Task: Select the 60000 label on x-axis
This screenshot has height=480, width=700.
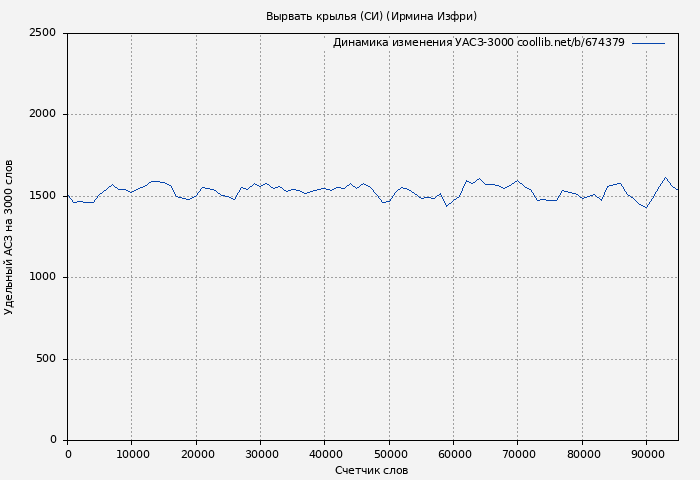Action: tap(453, 454)
